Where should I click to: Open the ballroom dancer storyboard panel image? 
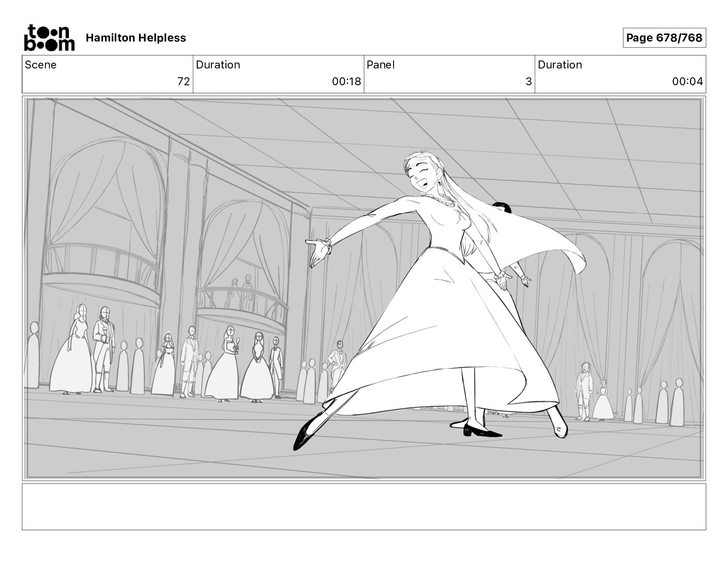[364, 288]
